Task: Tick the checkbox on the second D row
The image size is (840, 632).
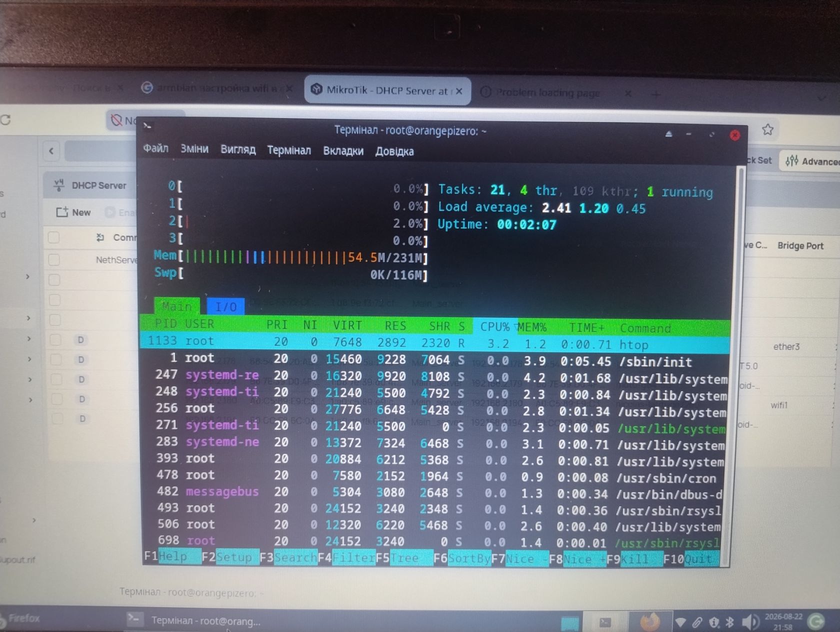Action: tap(56, 359)
